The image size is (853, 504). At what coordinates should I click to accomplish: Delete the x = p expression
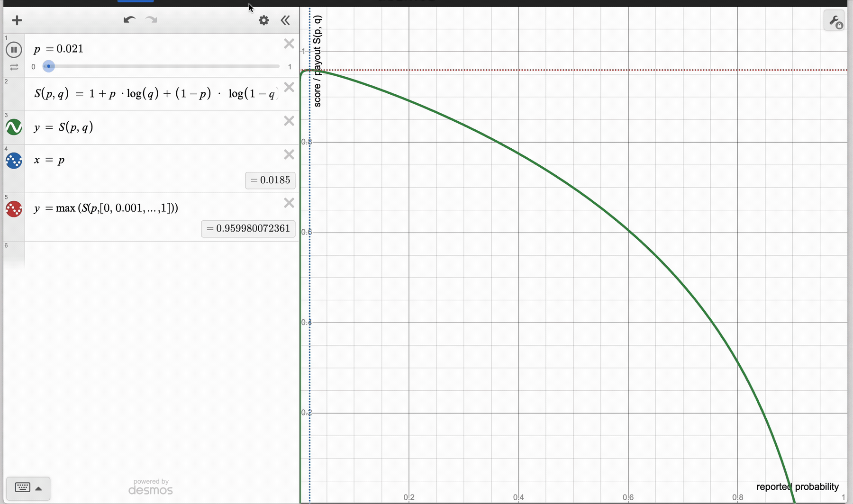tap(289, 154)
